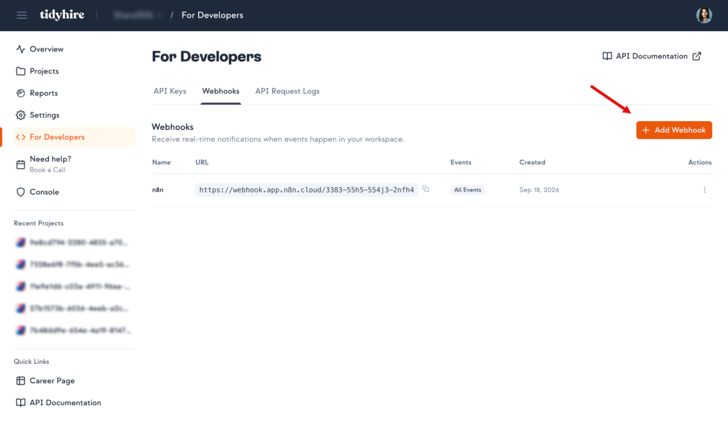Viewport: 728px width, 421px height.
Task: Click the Created column header
Action: 532,162
